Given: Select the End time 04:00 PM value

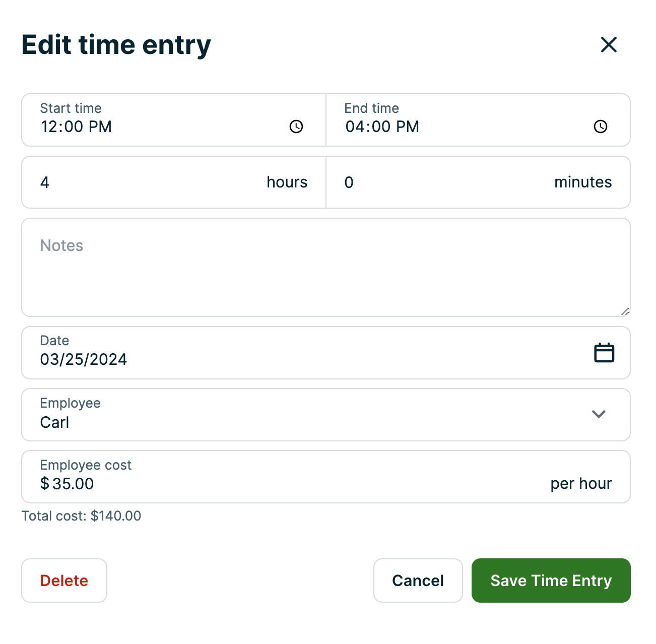Looking at the screenshot, I should point(382,127).
